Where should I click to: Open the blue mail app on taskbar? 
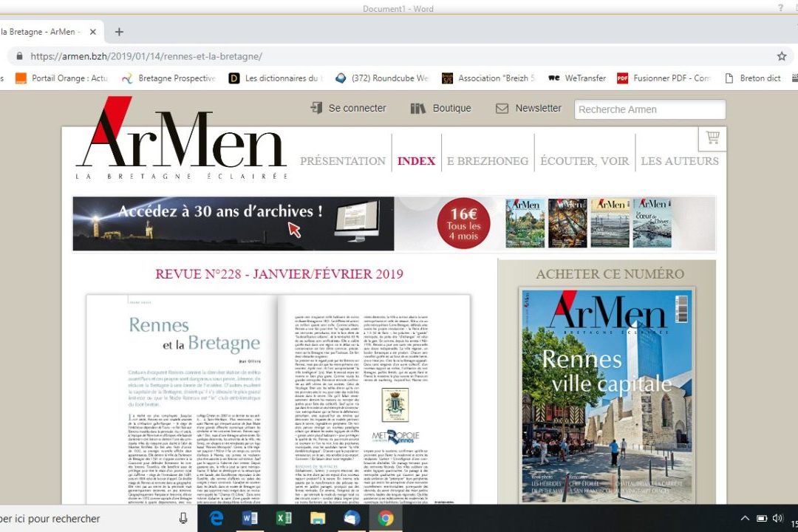pyautogui.click(x=351, y=519)
